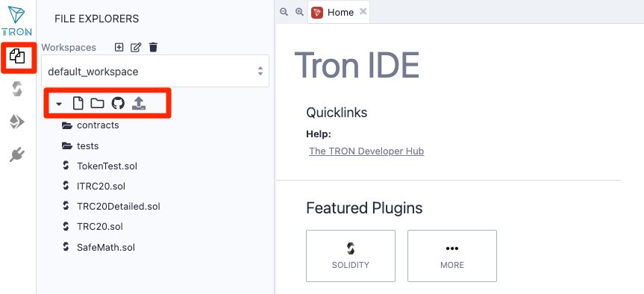Viewport: 644px width, 294px height.
Task: Open the default_workspace dropdown
Action: click(155, 71)
